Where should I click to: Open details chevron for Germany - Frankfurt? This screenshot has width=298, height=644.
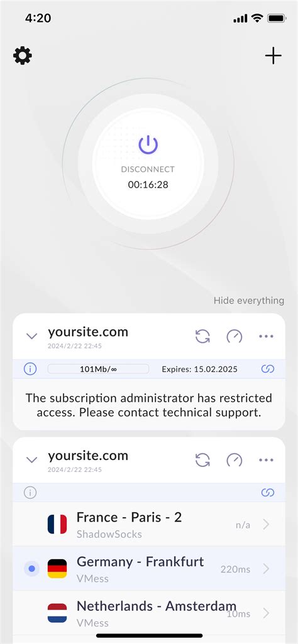(x=267, y=569)
